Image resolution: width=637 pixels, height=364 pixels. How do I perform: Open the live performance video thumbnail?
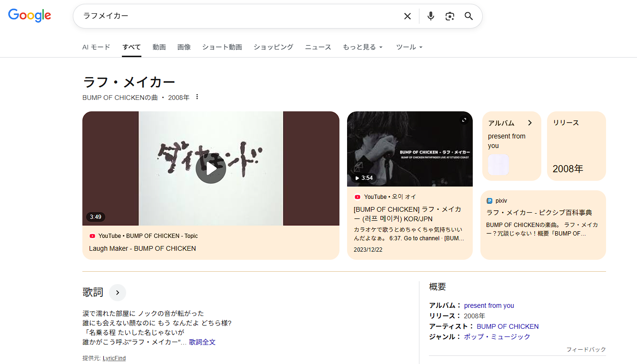409,149
